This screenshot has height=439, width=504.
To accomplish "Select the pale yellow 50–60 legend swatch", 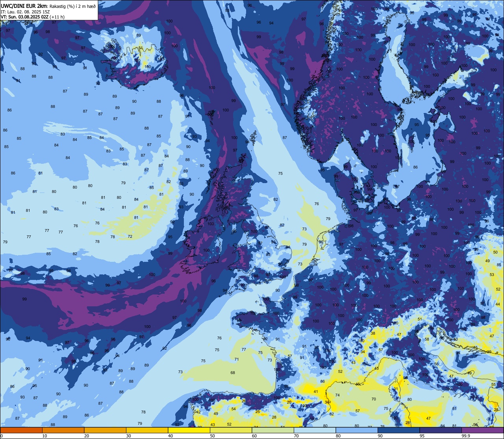I will tap(231, 430).
